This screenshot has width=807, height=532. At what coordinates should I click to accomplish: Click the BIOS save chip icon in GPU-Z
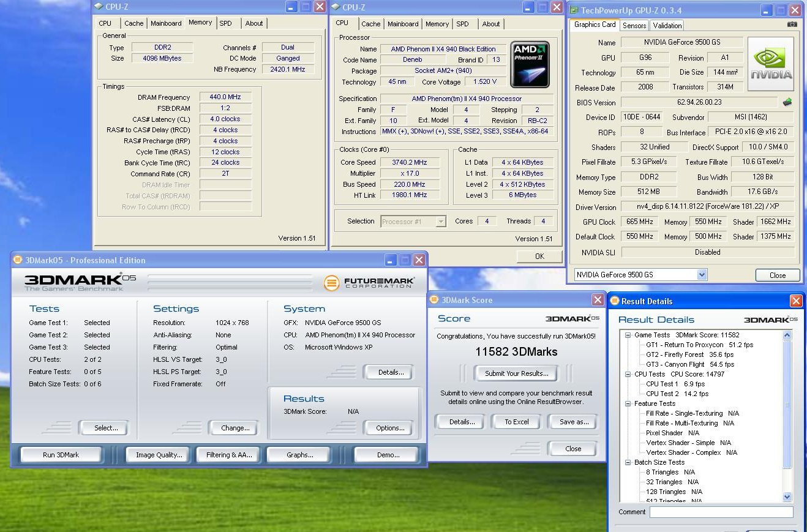pos(787,102)
